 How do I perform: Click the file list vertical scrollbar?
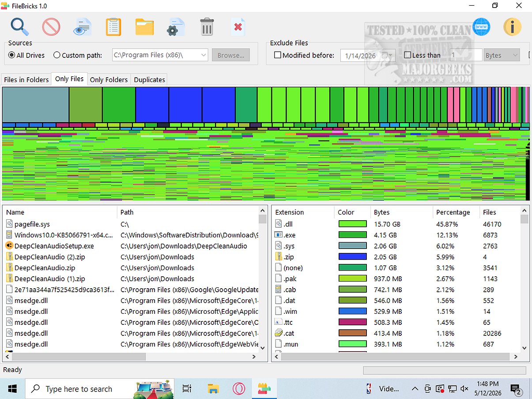pyautogui.click(x=263, y=279)
